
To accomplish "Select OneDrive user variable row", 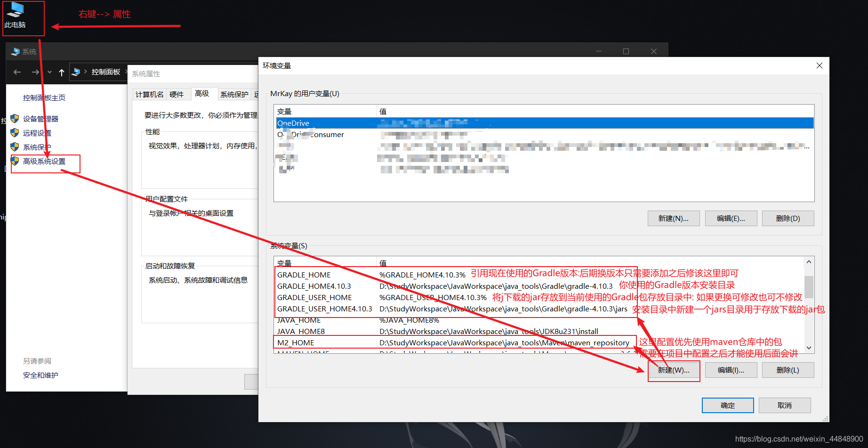I will pos(545,123).
